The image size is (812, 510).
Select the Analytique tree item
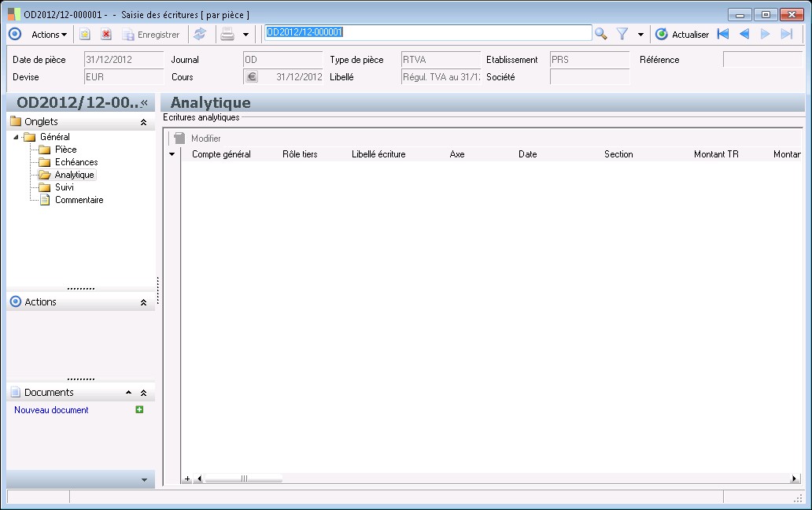coord(74,175)
